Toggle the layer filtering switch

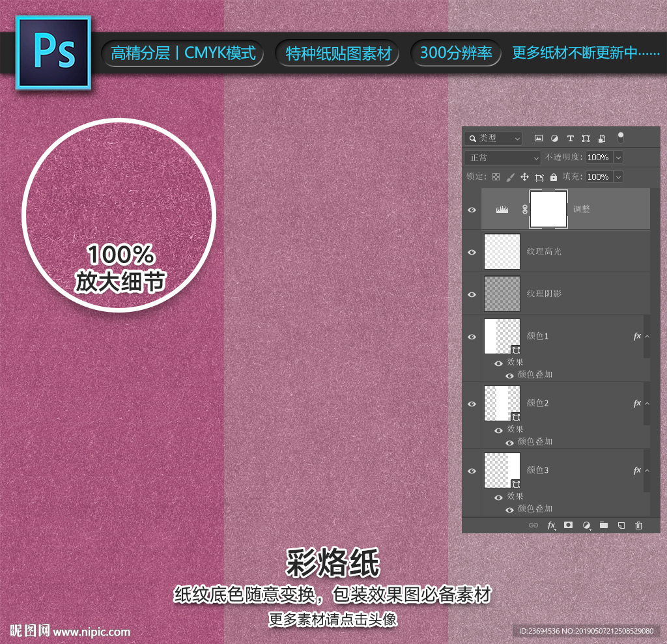(621, 138)
